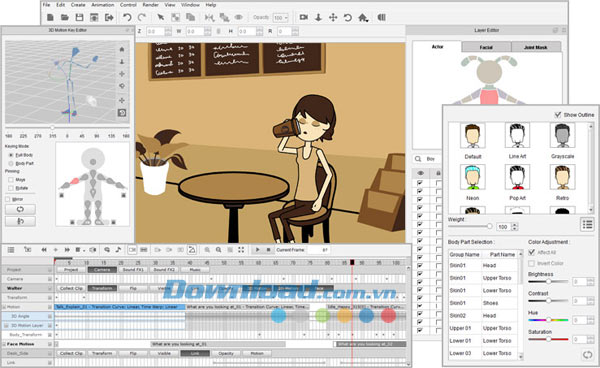Viewport: 600px width, 368px height.
Task: Open the Opacity percentage dropdown
Action: [280, 18]
